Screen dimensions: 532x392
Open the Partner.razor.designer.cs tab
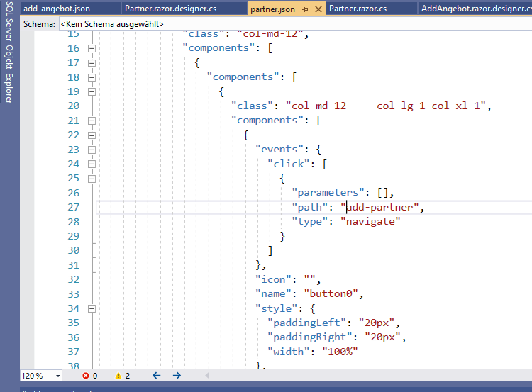pos(171,9)
